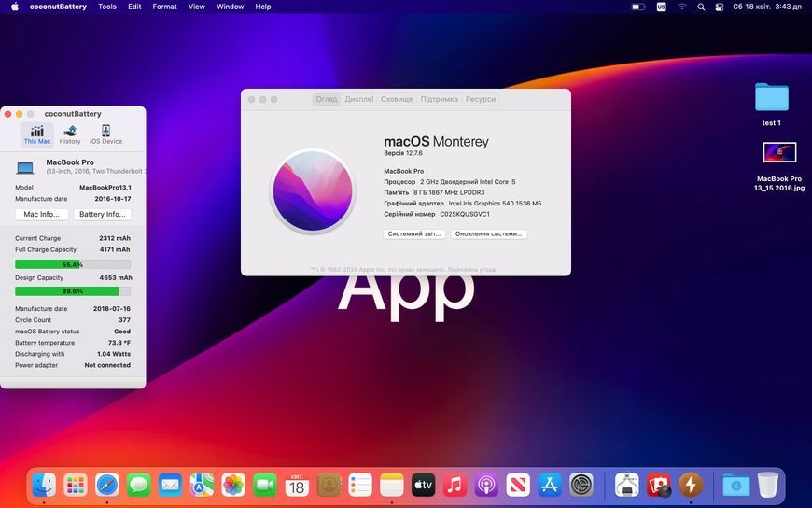Click the battery status icon in menu bar
The width and height of the screenshot is (812, 508).
(x=638, y=7)
